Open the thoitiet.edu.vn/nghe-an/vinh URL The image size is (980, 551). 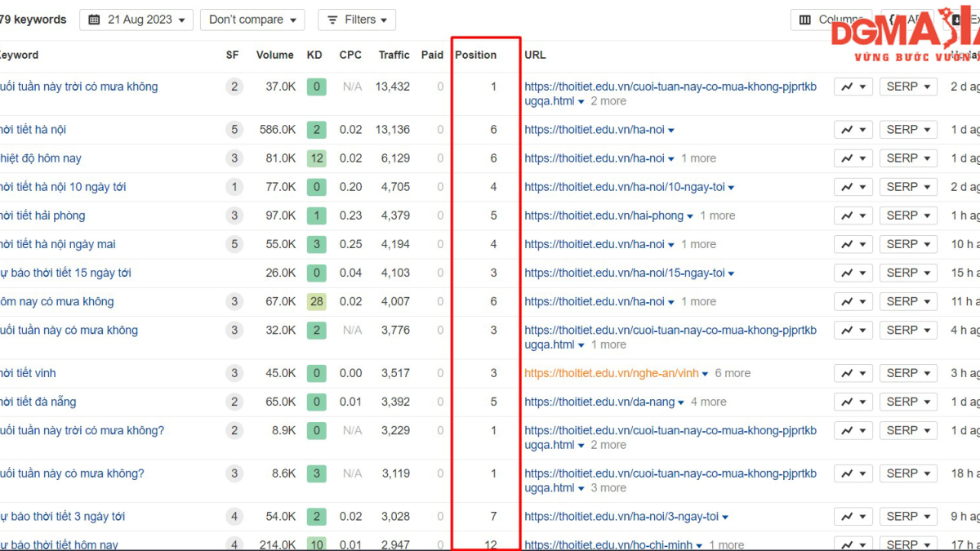click(x=612, y=373)
